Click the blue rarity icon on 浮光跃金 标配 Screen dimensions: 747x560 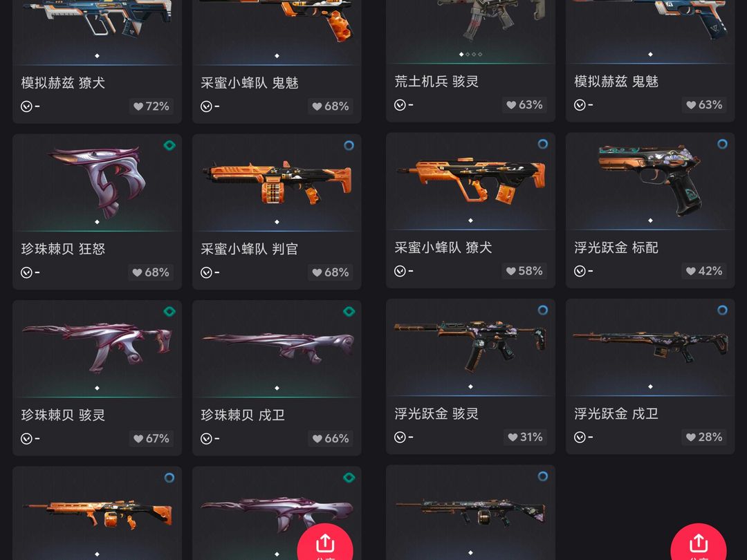(722, 144)
